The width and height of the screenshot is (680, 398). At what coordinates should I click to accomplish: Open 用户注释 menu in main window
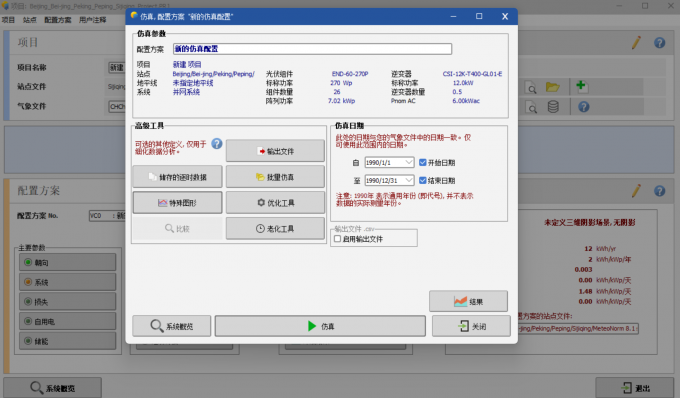pyautogui.click(x=92, y=20)
